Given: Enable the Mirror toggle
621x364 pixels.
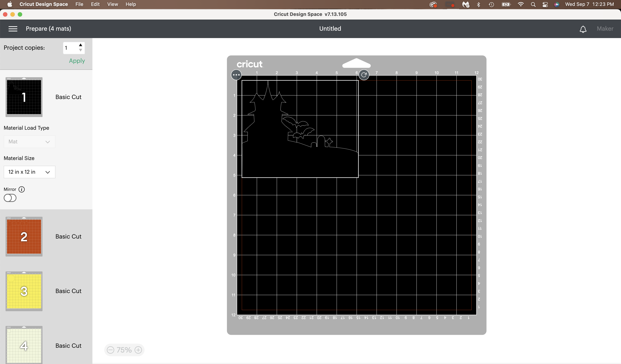Looking at the screenshot, I should coord(10,198).
